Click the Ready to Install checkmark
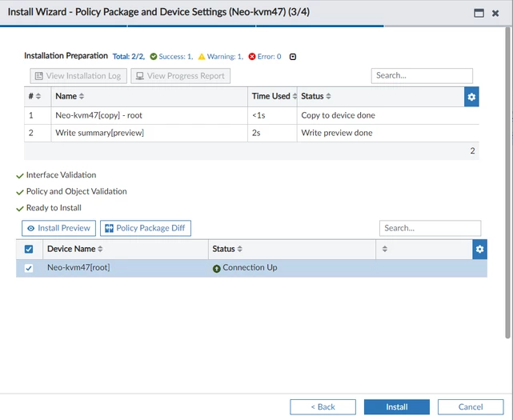 [x=20, y=208]
